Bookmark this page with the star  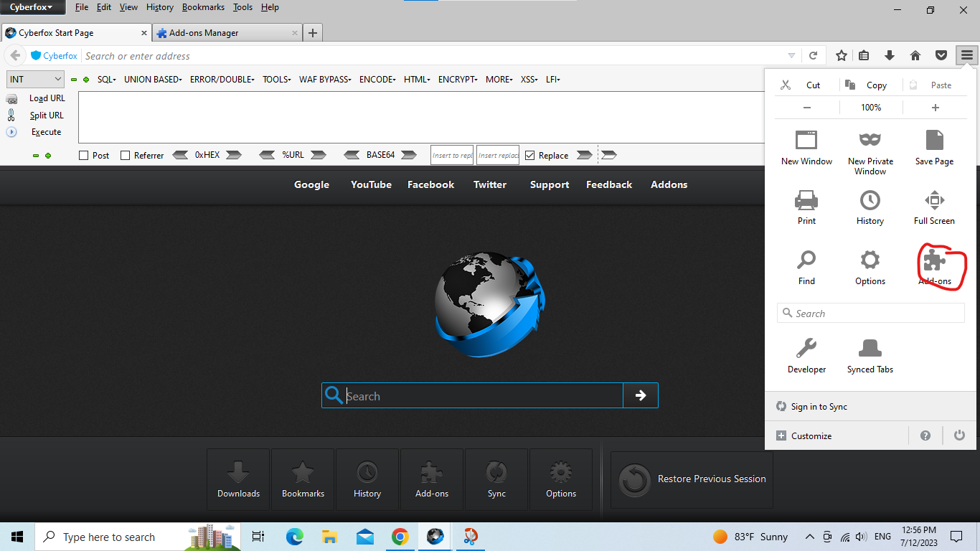click(842, 55)
